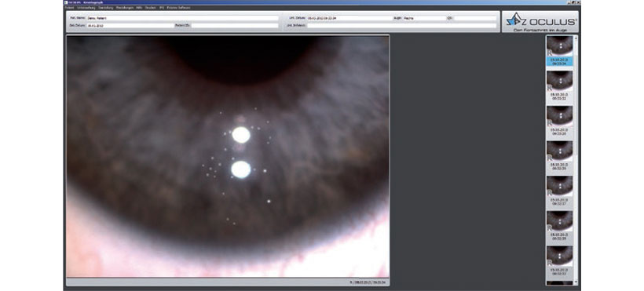Open the Drucken menu
Screen dimensions: 644x291
(150, 8)
